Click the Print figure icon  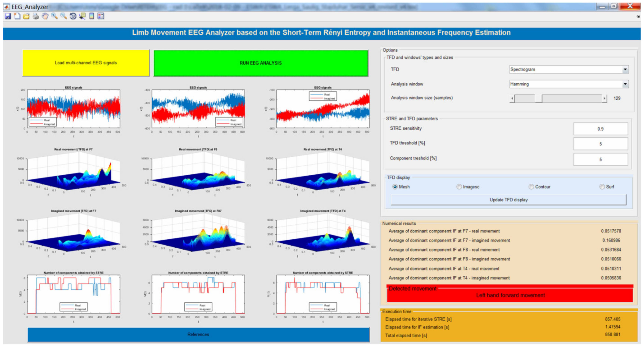pos(36,16)
